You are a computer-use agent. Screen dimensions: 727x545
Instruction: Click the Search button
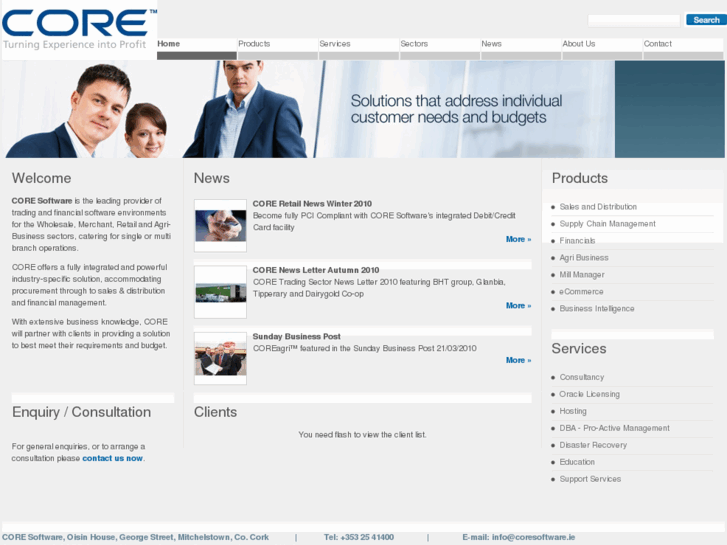706,20
